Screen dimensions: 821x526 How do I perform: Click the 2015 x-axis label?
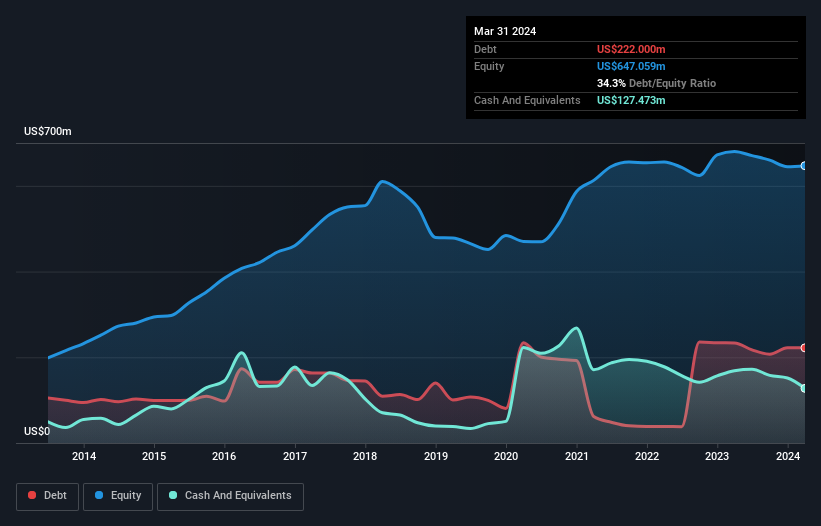(x=154, y=456)
